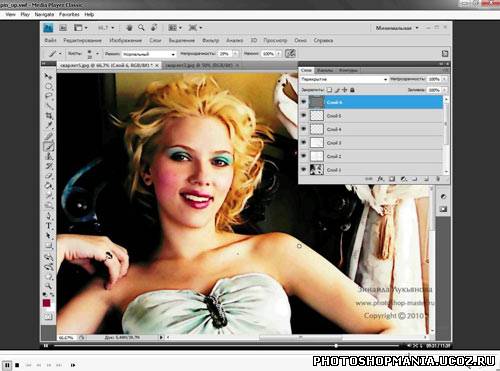Select the Zoom tool in the toolbox

coord(49,286)
